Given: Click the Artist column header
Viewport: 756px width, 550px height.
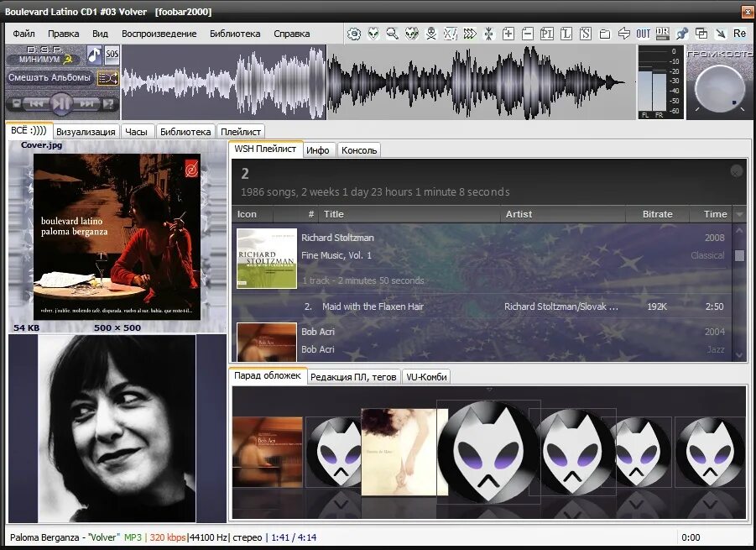Looking at the screenshot, I should (x=563, y=214).
